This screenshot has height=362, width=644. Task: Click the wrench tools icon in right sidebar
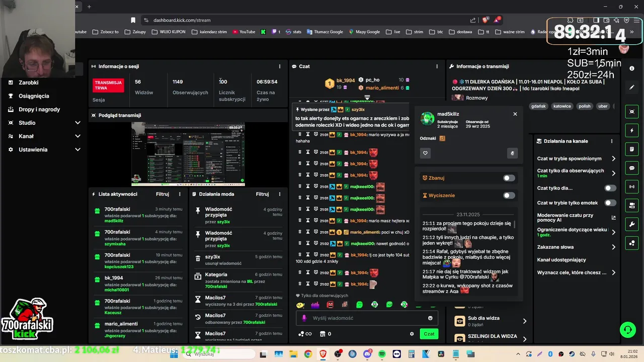click(x=632, y=224)
